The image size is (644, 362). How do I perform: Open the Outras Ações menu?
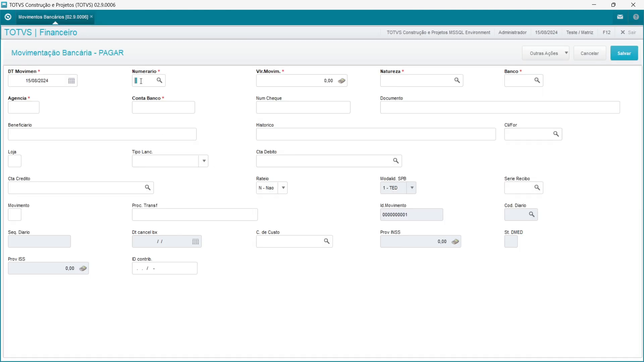[x=545, y=53]
